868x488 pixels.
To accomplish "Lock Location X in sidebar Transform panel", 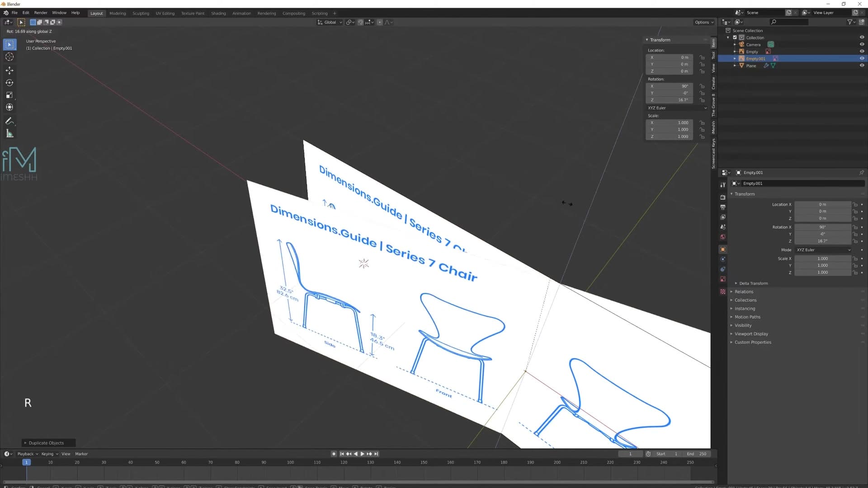I will point(702,57).
